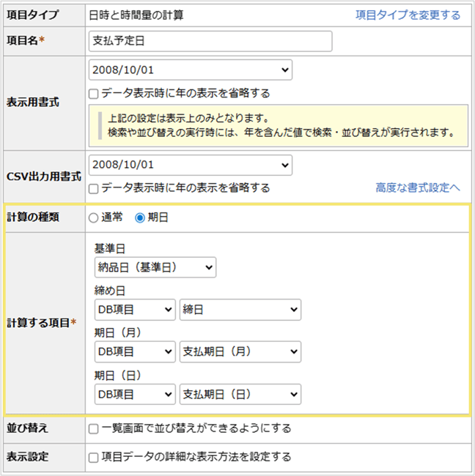Open the 表示用書式 date format dropdown
Viewport: 475px width, 476px height.
point(190,70)
